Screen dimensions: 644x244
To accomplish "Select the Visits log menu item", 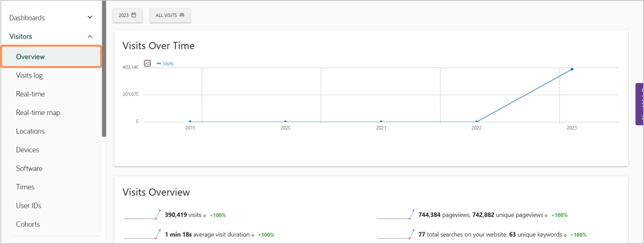I will tap(29, 75).
